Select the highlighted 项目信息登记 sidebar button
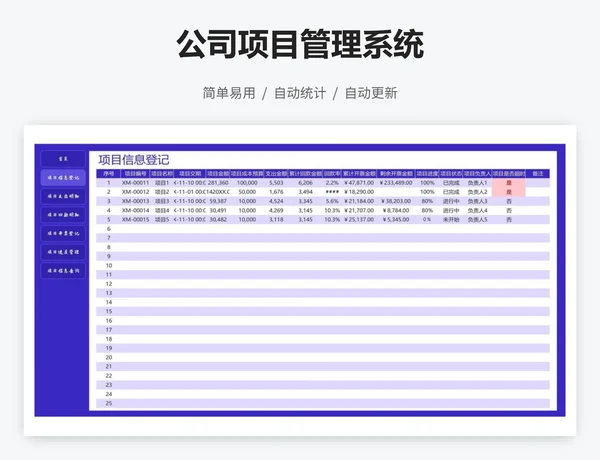The width and height of the screenshot is (600, 460). (x=63, y=178)
